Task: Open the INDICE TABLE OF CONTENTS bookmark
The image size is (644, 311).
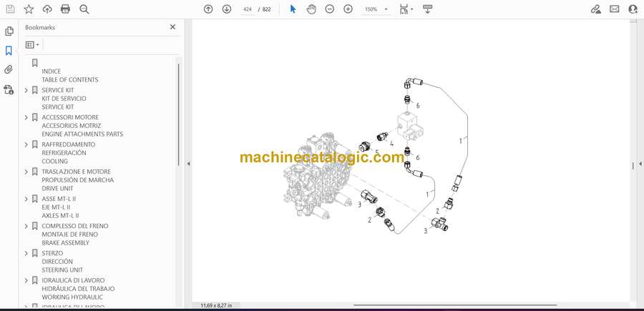Action: point(70,76)
